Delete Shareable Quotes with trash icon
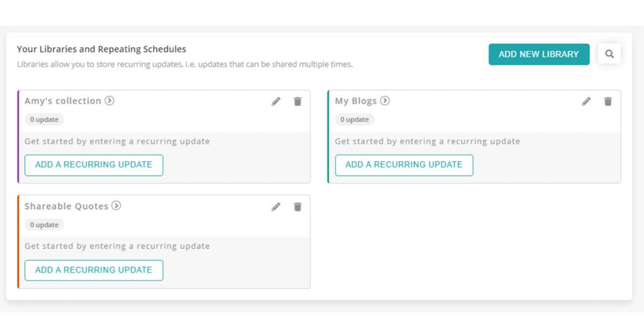 (297, 206)
